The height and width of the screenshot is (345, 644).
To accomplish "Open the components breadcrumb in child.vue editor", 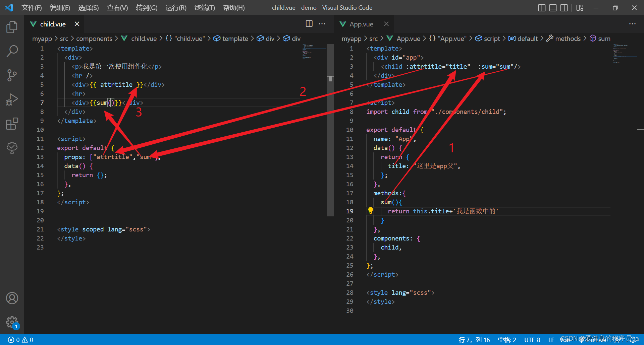I will point(94,39).
